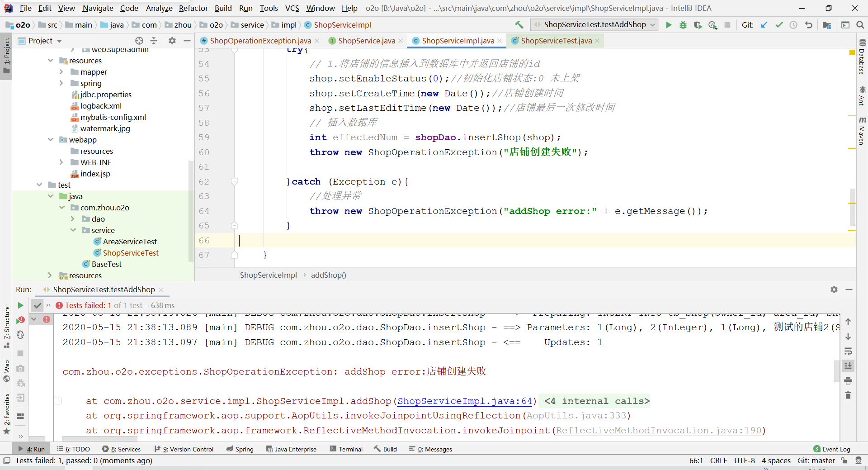Open the Event Log
The image size is (868, 470).
(x=832, y=449)
